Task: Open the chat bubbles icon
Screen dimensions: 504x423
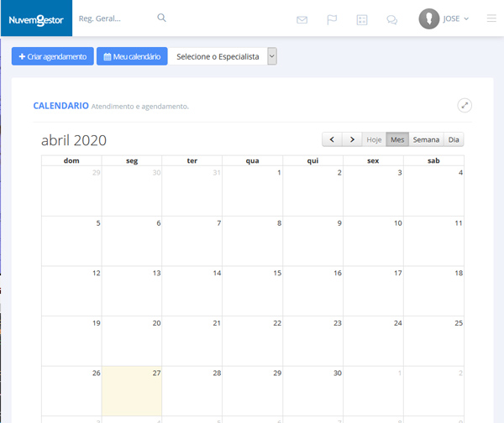Action: (x=391, y=20)
